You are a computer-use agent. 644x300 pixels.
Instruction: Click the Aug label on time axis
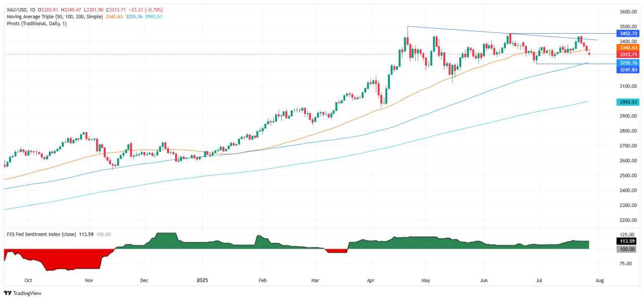pos(600,280)
